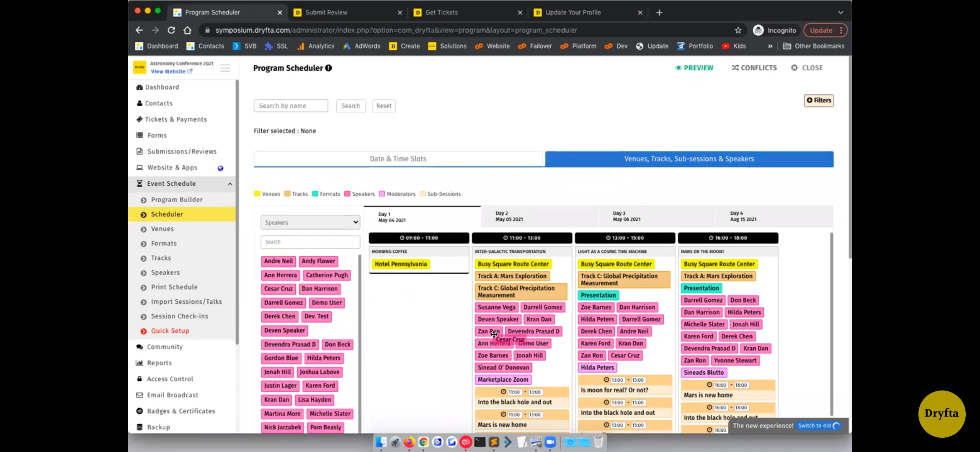Click the Email Broadcast envelope icon
Viewport: 980px width, 452px height.
tap(139, 395)
